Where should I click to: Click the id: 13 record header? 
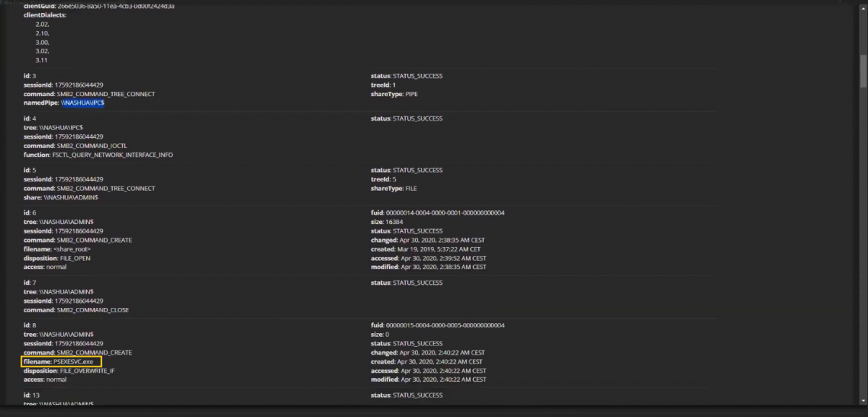click(31, 395)
